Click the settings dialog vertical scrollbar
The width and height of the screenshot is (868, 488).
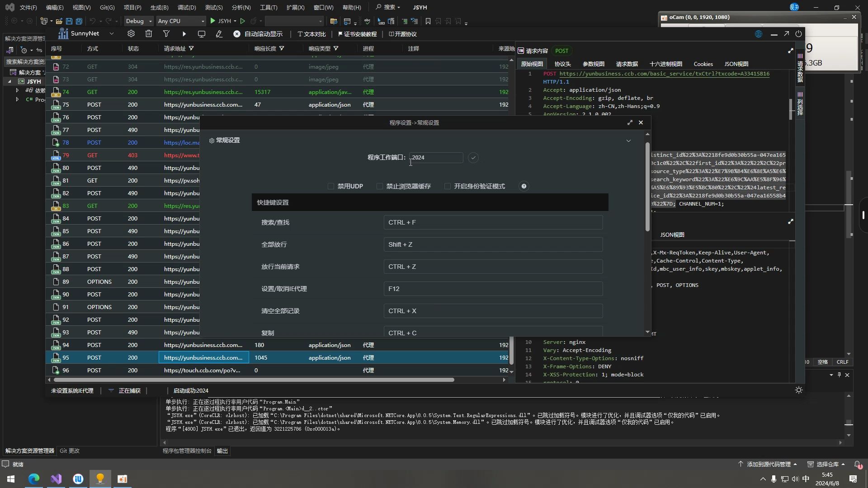click(647, 187)
